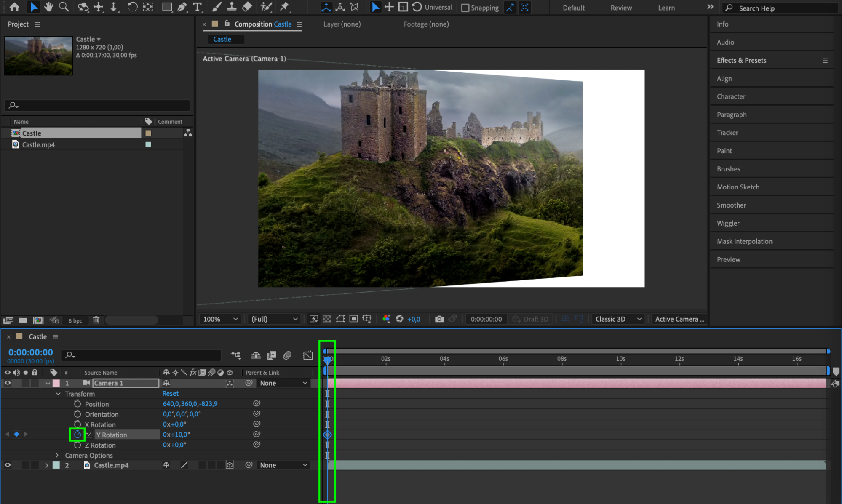Click the Castle.mp4 label color swatch
Screen dimensions: 842x504
(148, 144)
